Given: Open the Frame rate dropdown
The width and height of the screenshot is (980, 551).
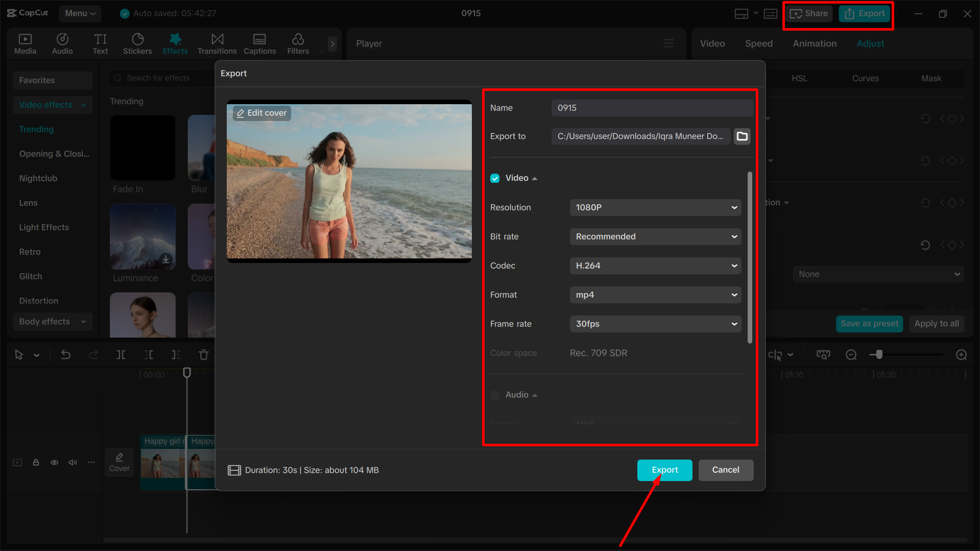Looking at the screenshot, I should (655, 324).
